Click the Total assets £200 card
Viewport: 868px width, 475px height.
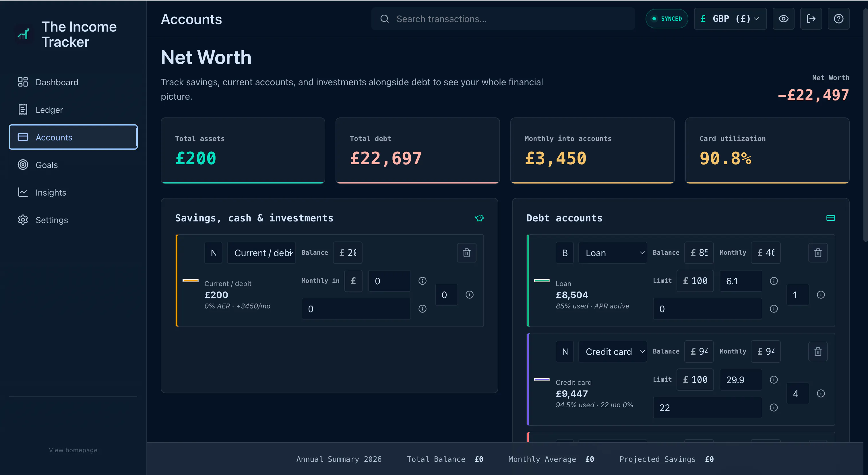[243, 150]
